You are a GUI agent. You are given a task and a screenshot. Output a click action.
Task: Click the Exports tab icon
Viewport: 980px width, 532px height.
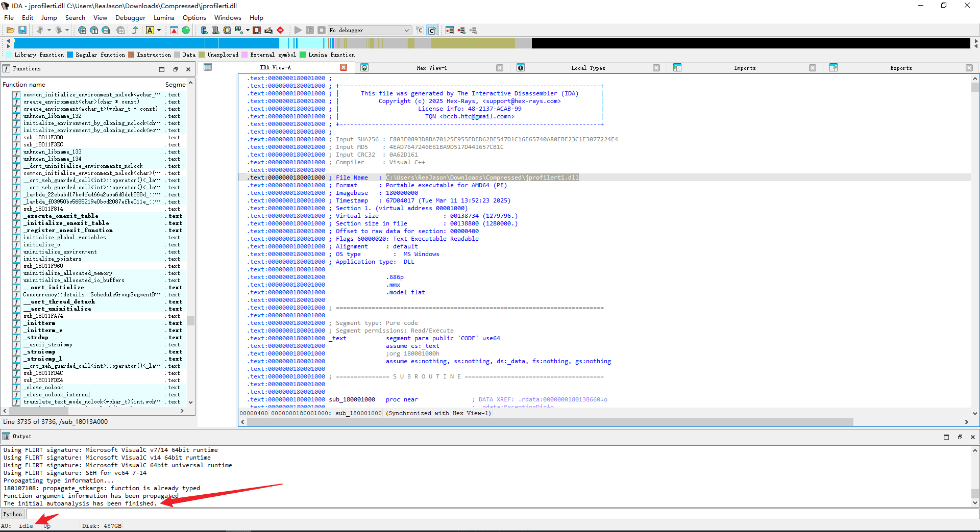click(834, 67)
